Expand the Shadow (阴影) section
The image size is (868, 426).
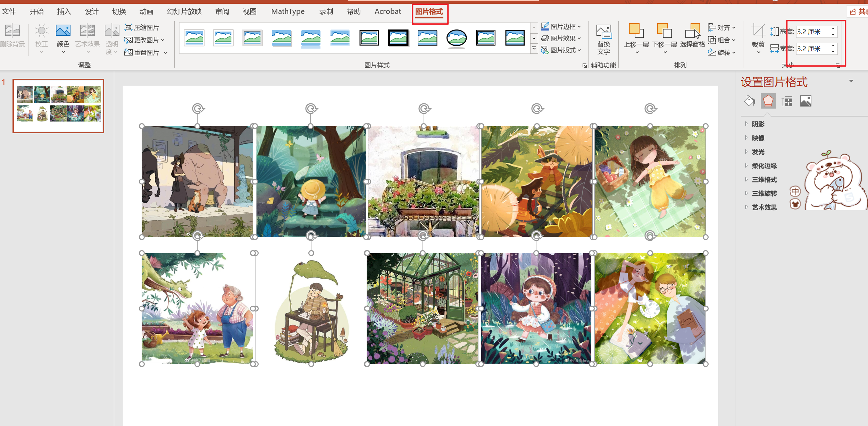758,124
